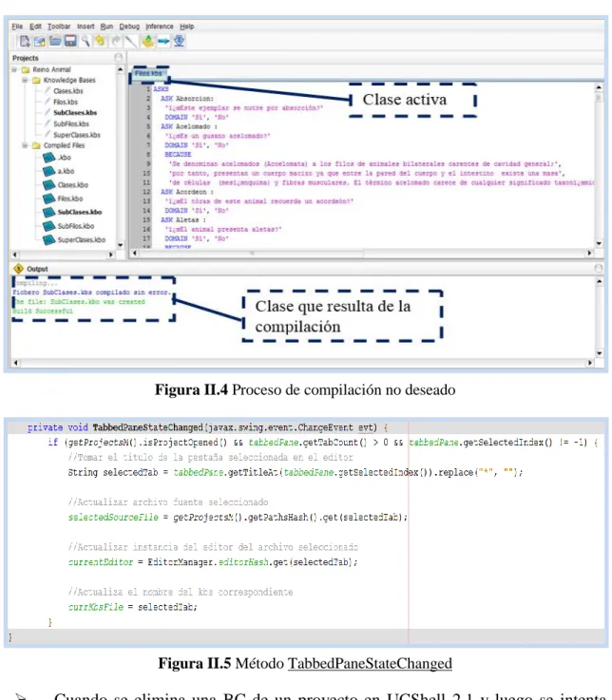This screenshot has width=612, height=700.
Task: Click the Save floppy disk icon
Action: click(x=70, y=41)
